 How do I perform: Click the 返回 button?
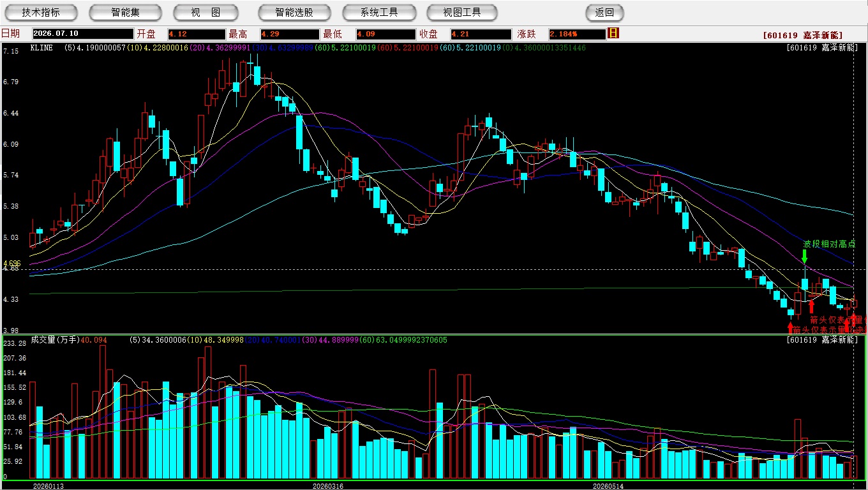click(x=604, y=12)
